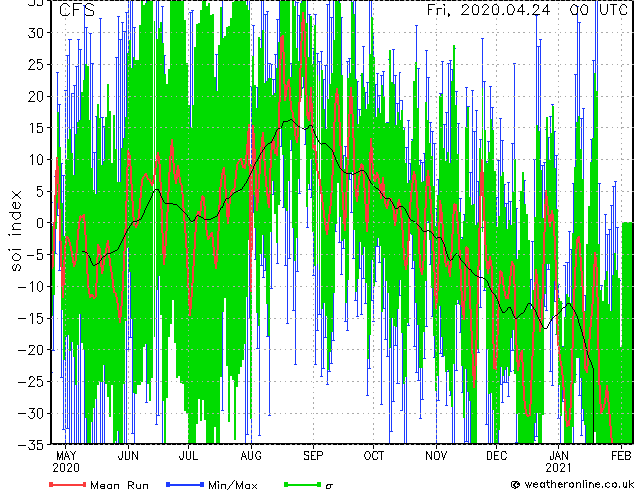Screen dimensions: 634x490
Task: Click the CFS model label
Action: (77, 10)
